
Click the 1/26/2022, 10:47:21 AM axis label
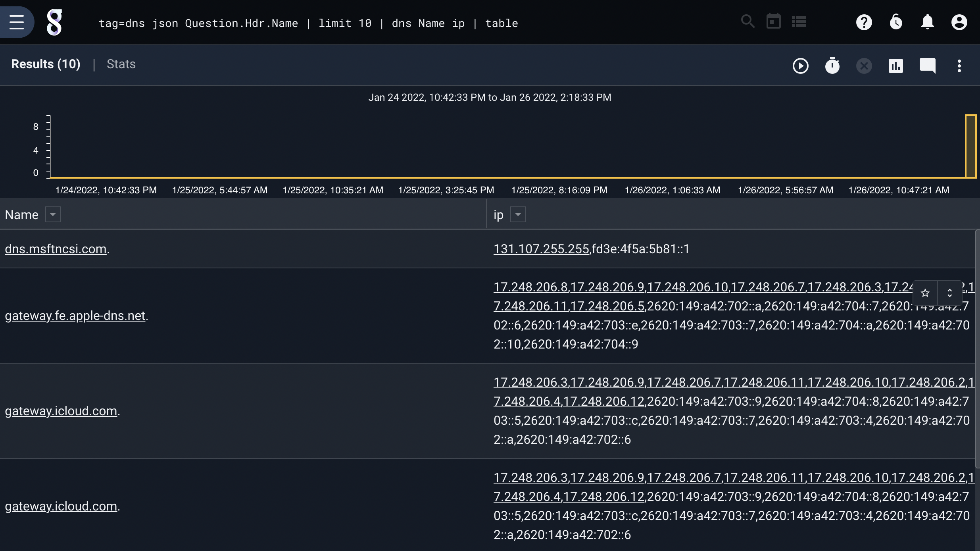click(899, 190)
